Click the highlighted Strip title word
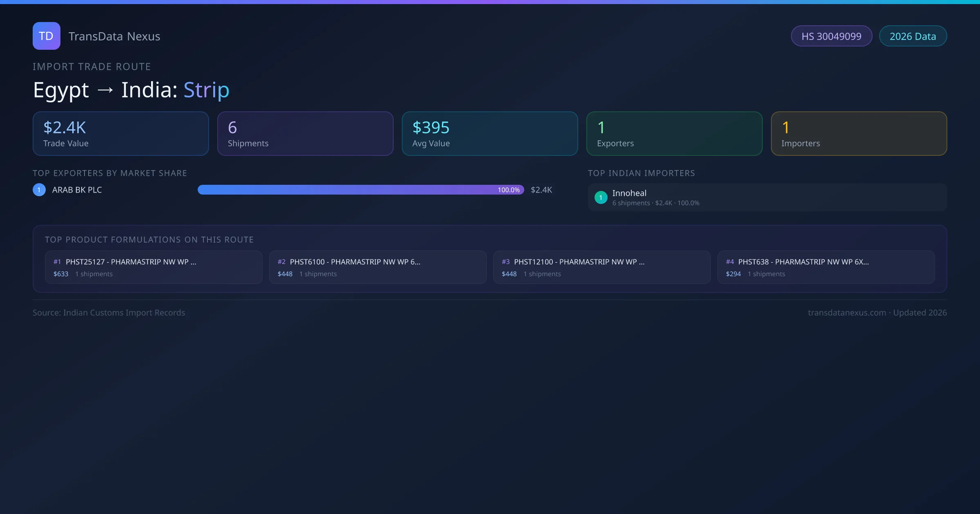 [x=206, y=90]
